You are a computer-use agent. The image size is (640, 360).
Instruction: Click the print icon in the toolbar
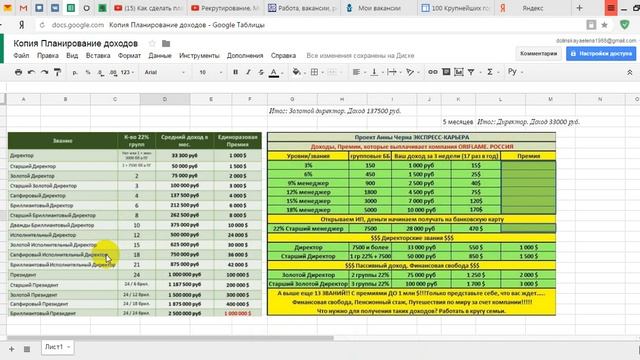[x=18, y=72]
